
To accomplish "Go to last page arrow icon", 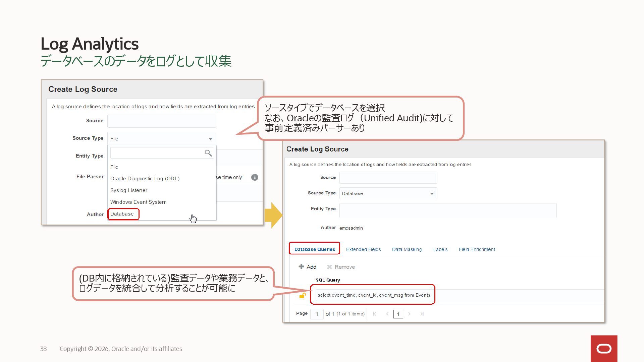I will coord(422,314).
